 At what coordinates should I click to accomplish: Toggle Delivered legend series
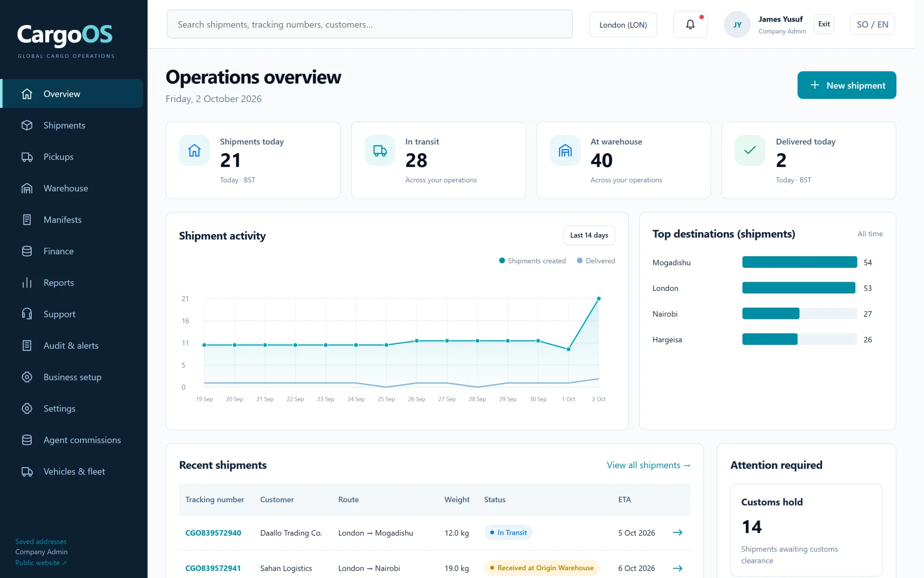click(596, 261)
